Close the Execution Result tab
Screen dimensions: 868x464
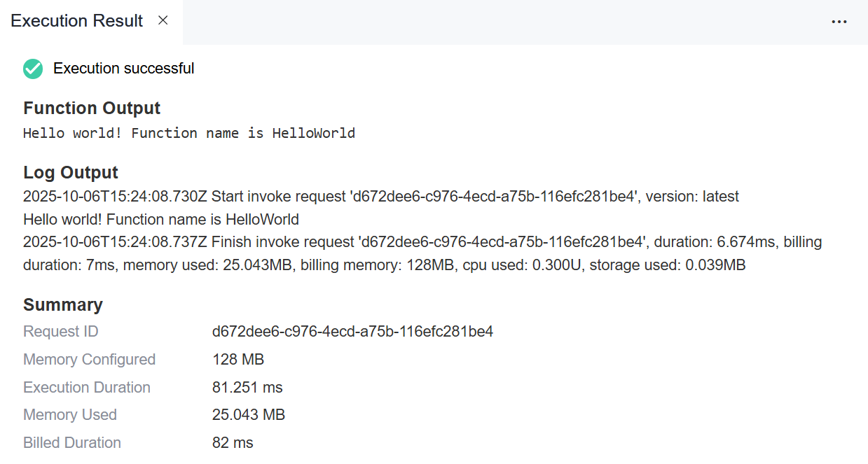pyautogui.click(x=163, y=21)
